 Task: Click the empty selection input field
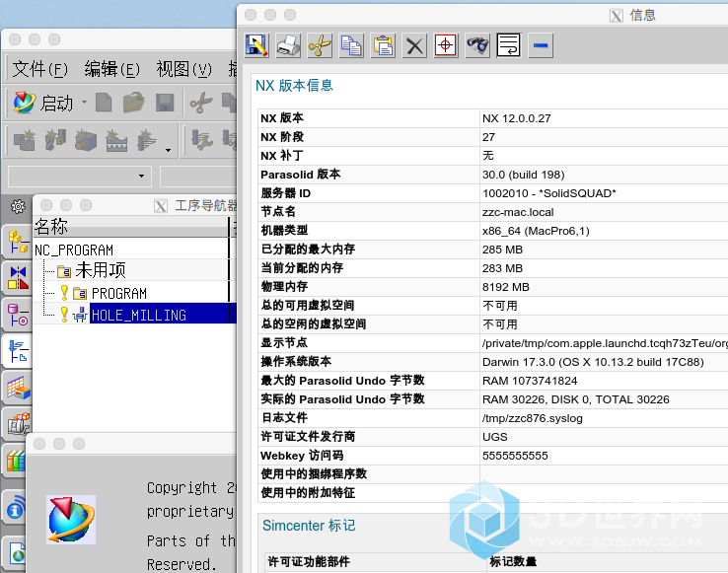[x=198, y=177]
